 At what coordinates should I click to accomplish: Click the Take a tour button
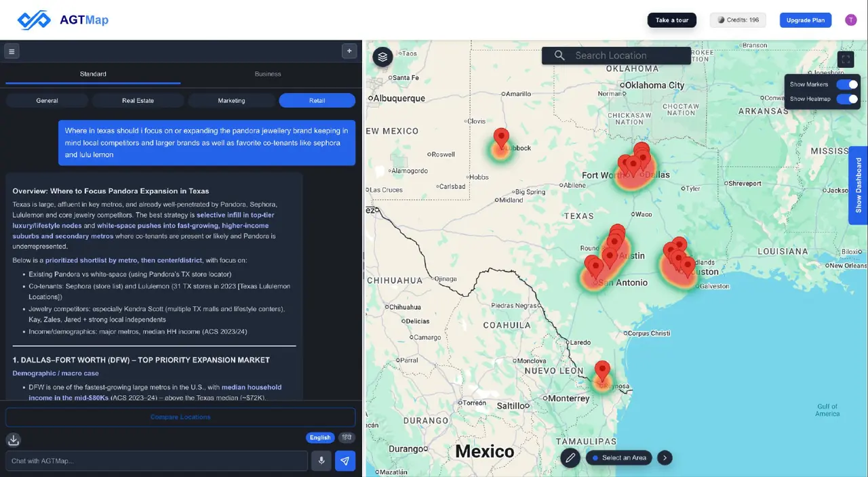coord(672,20)
